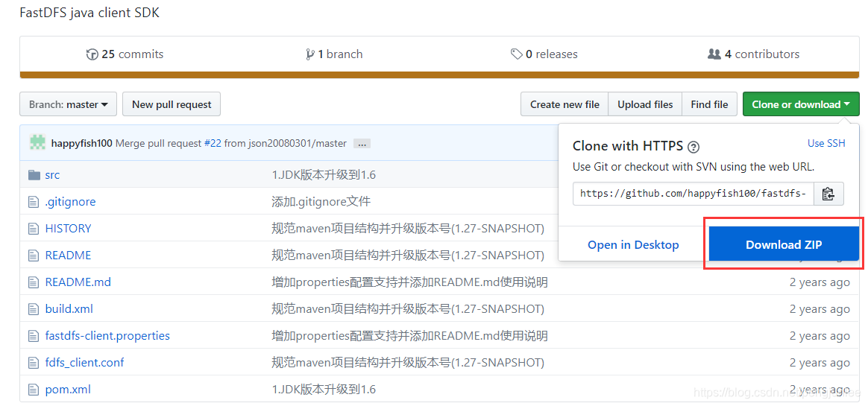The width and height of the screenshot is (868, 406).
Task: Click the Clone with HTTPS help icon
Action: coord(693,148)
